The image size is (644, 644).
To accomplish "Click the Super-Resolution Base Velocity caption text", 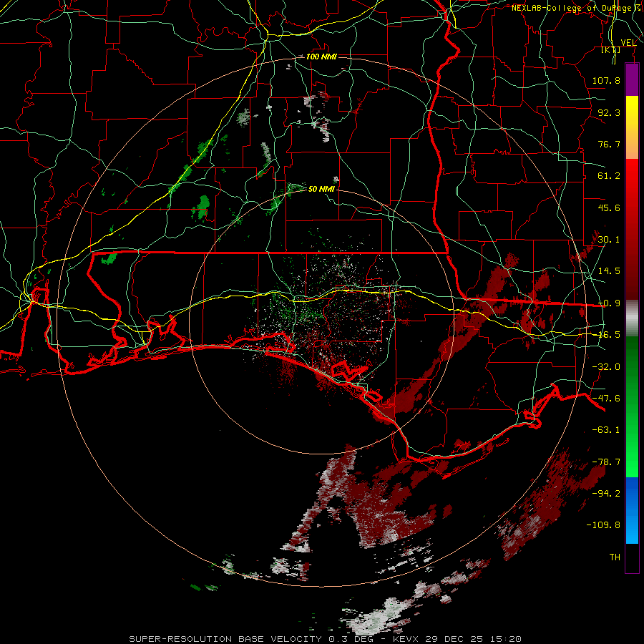I will click(325, 639).
